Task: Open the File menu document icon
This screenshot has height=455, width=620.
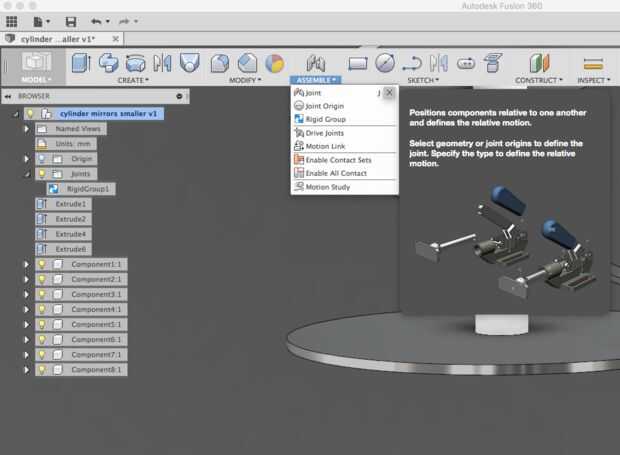Action: coord(38,21)
